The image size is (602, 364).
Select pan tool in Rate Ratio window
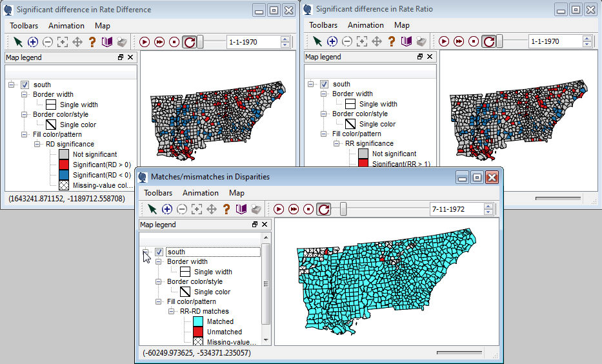click(377, 41)
